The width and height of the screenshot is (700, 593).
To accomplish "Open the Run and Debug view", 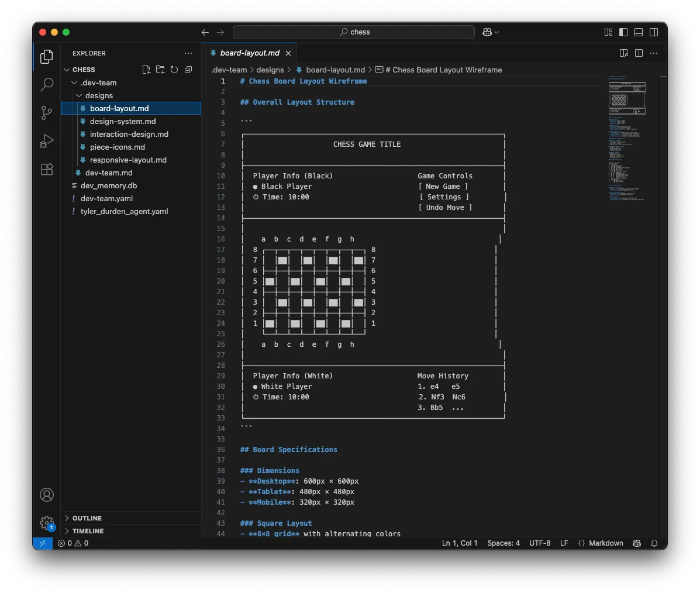I will (47, 141).
